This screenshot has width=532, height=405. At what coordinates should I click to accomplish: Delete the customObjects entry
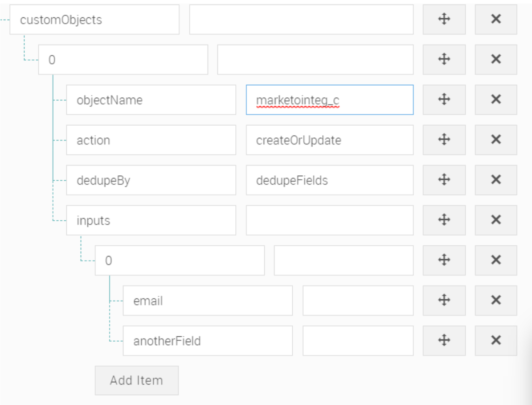coord(495,20)
